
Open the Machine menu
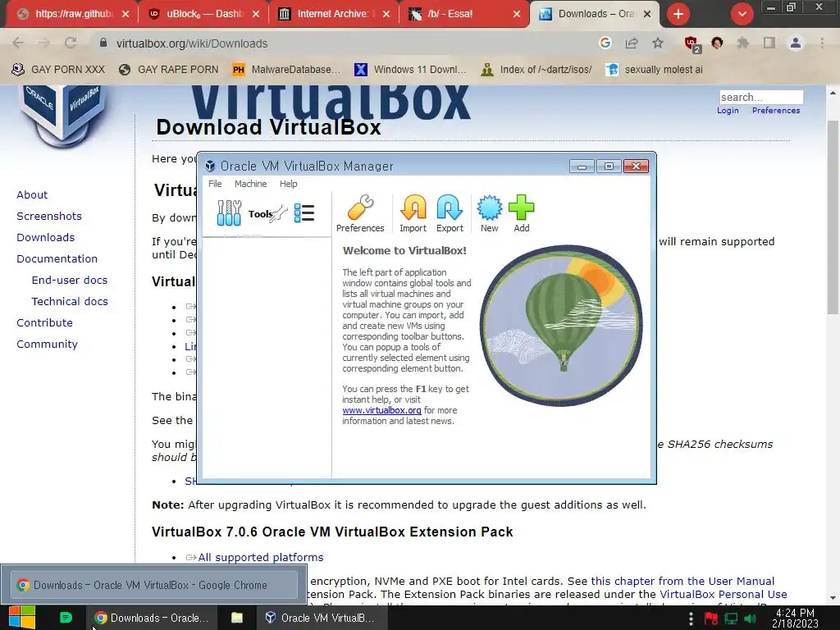tap(250, 184)
